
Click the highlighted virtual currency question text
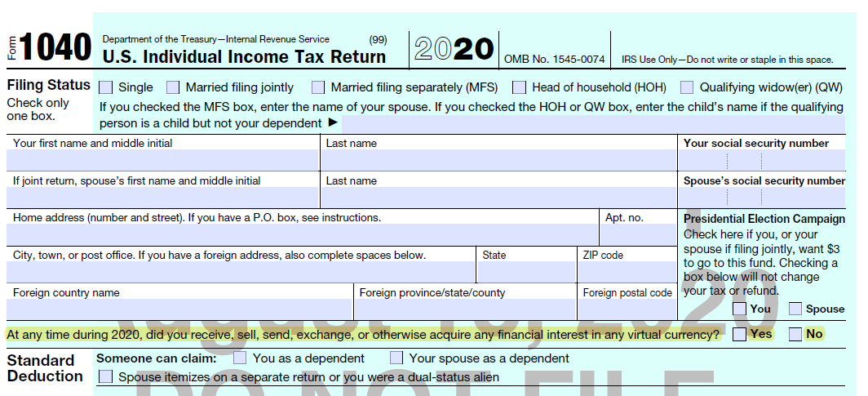click(x=363, y=335)
